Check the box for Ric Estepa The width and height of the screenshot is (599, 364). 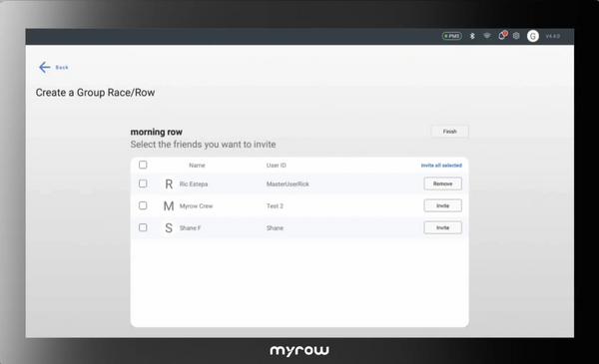coord(143,183)
